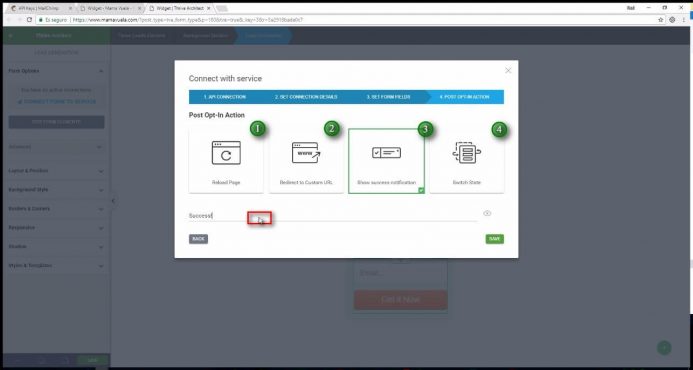Select step 4 Post Opt-In Action

tap(464, 97)
